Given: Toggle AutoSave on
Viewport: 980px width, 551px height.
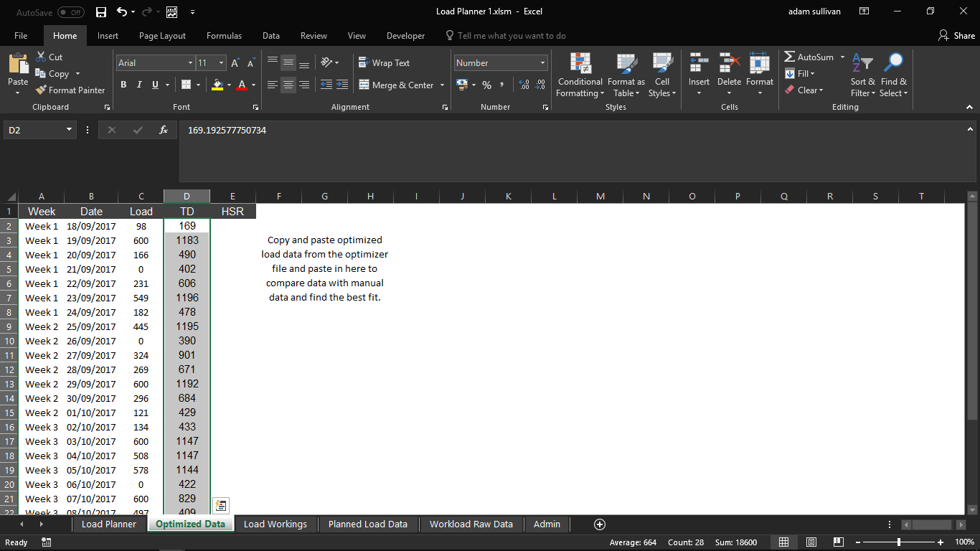Looking at the screenshot, I should point(70,12).
